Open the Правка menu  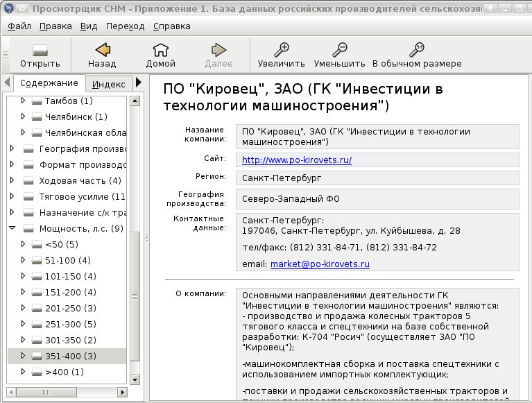click(x=55, y=26)
